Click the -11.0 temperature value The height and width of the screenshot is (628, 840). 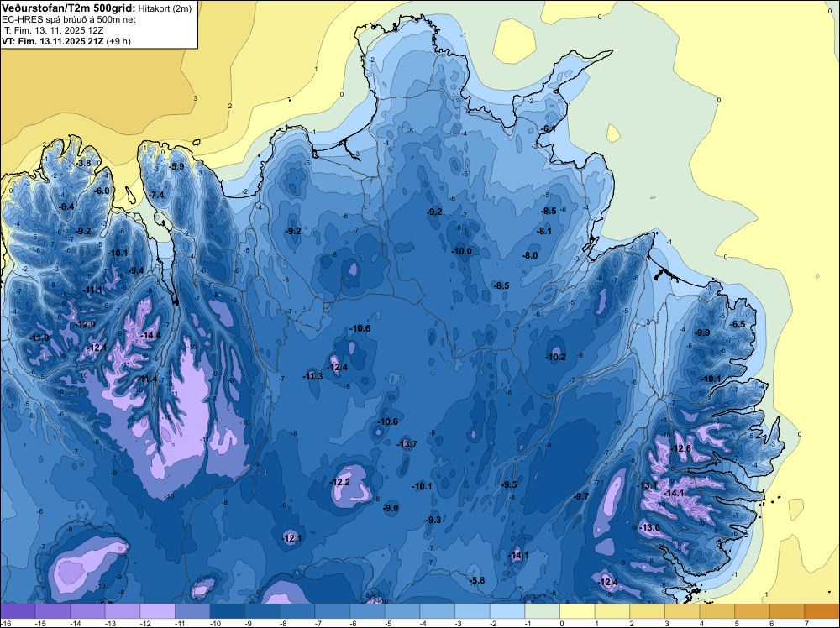(x=39, y=338)
